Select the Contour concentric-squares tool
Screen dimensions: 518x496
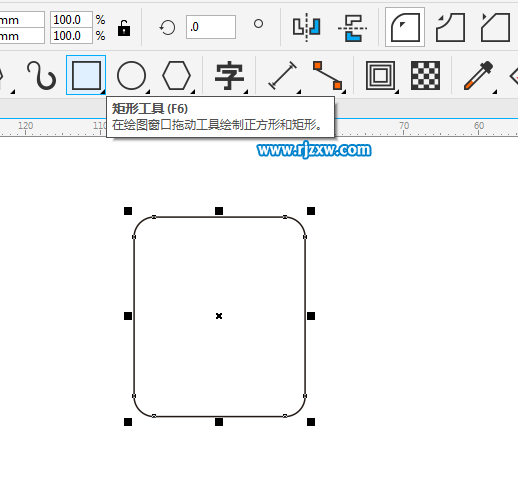pyautogui.click(x=380, y=75)
